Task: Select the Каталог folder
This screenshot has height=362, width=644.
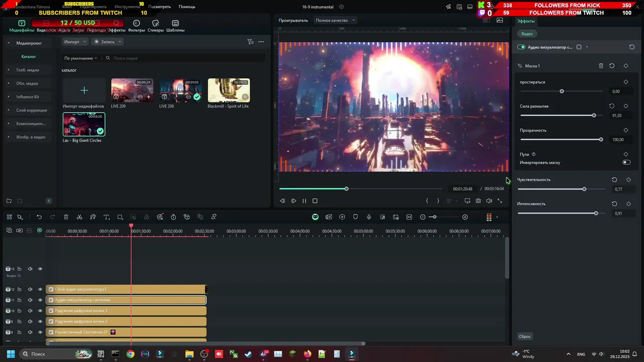Action: (29, 57)
